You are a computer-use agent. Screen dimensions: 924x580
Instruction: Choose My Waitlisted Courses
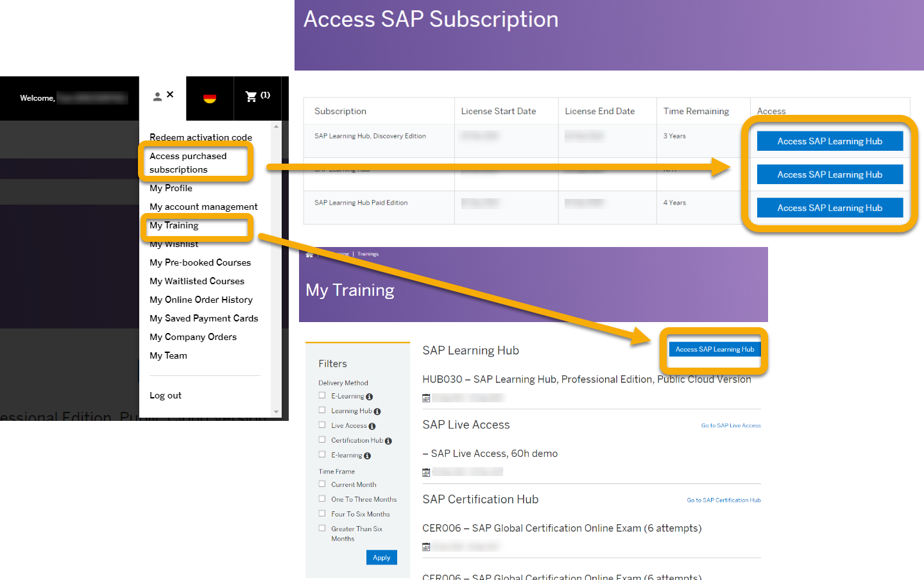197,281
